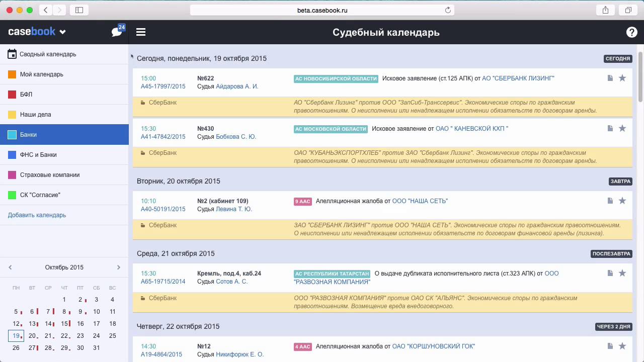
Task: Toggle the Safari sidebar icon
Action: click(79, 10)
